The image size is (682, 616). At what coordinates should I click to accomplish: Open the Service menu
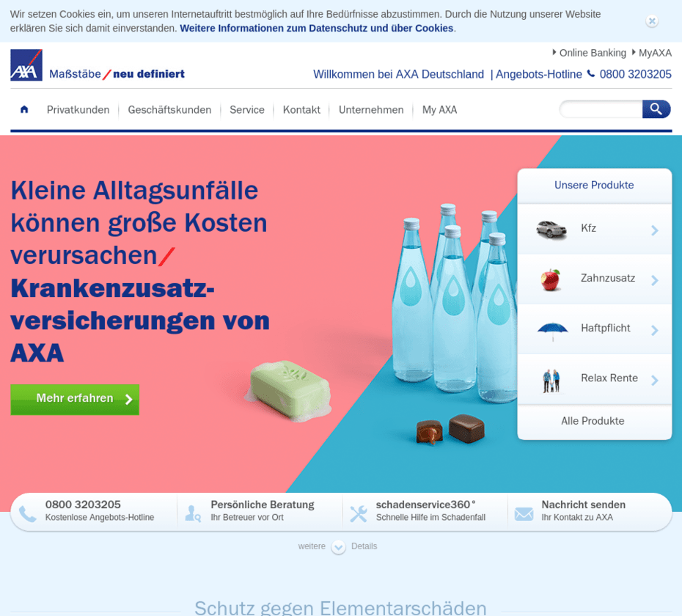click(x=246, y=110)
